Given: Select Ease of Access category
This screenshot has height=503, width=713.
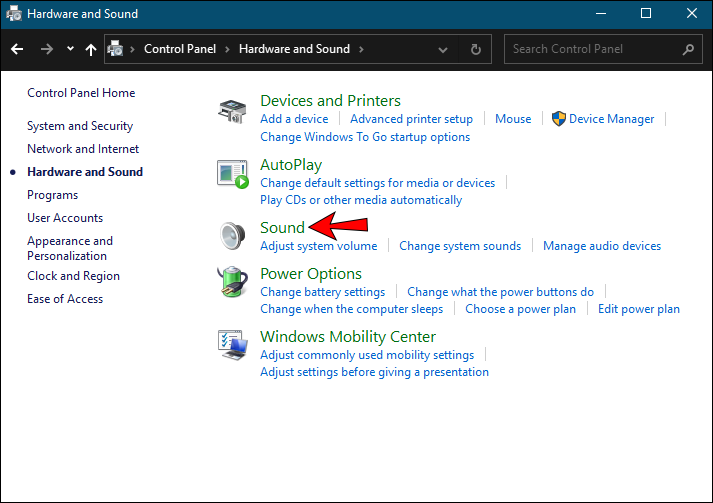Looking at the screenshot, I should click(x=65, y=299).
